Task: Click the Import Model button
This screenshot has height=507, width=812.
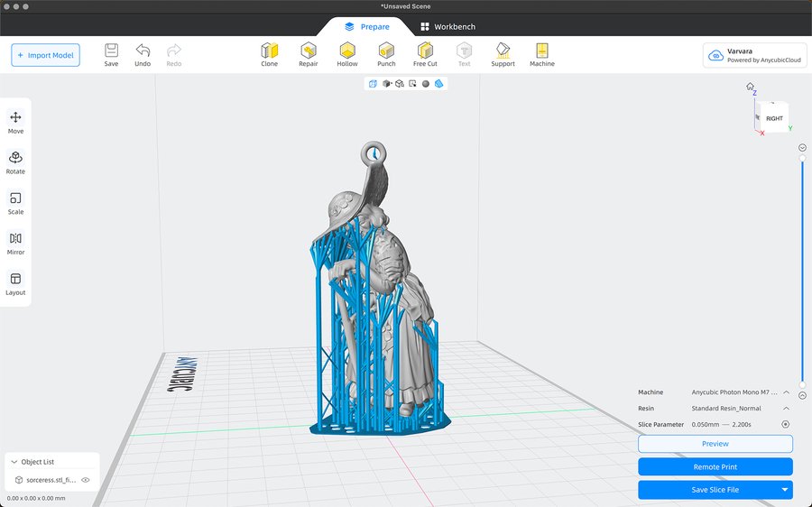Action: tap(46, 55)
